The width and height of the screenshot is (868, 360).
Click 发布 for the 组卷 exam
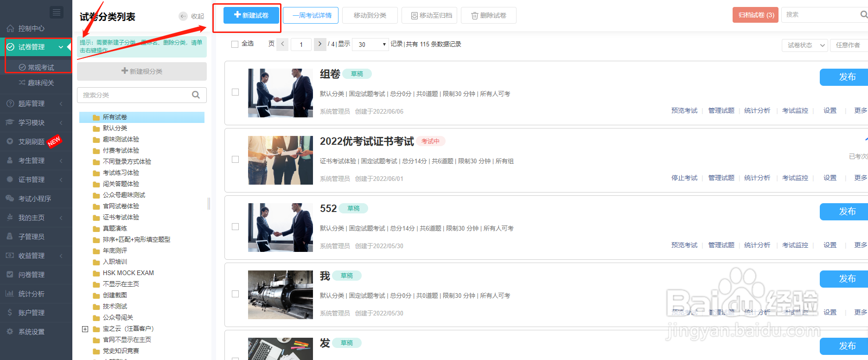click(x=844, y=77)
